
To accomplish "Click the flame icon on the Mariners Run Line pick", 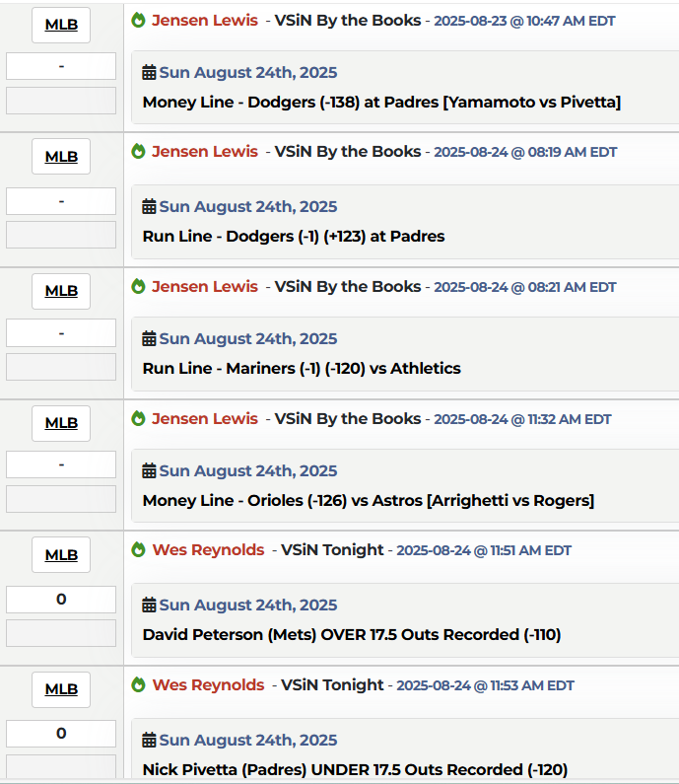I will pos(138,287).
